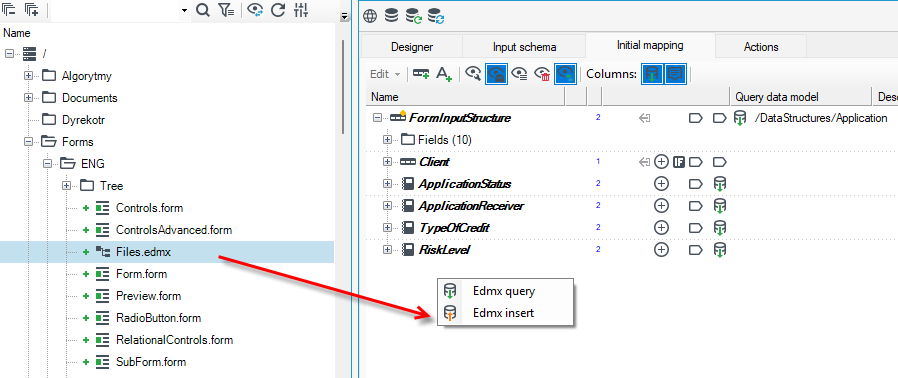Click the circled plus icon in TypeOfCredit row

click(x=661, y=228)
